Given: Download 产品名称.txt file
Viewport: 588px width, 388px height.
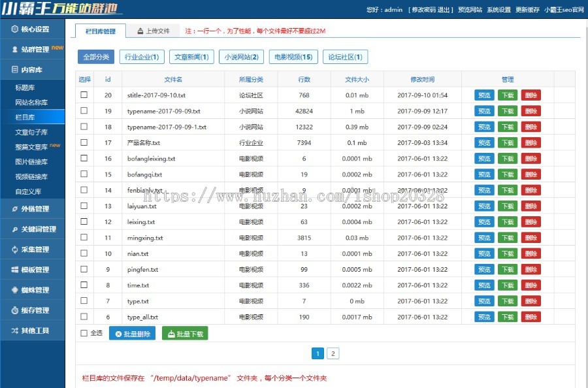Looking at the screenshot, I should coord(508,143).
